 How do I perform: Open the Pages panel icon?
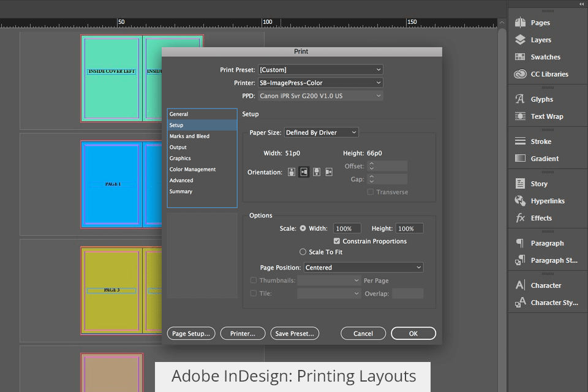point(520,23)
